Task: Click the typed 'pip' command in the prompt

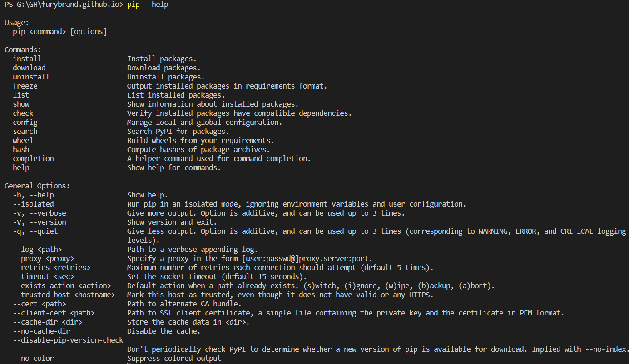Action: click(134, 5)
